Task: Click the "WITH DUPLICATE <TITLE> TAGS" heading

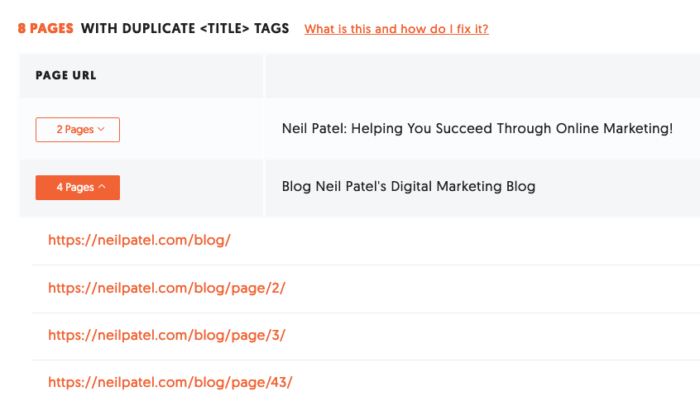Action: click(x=185, y=29)
